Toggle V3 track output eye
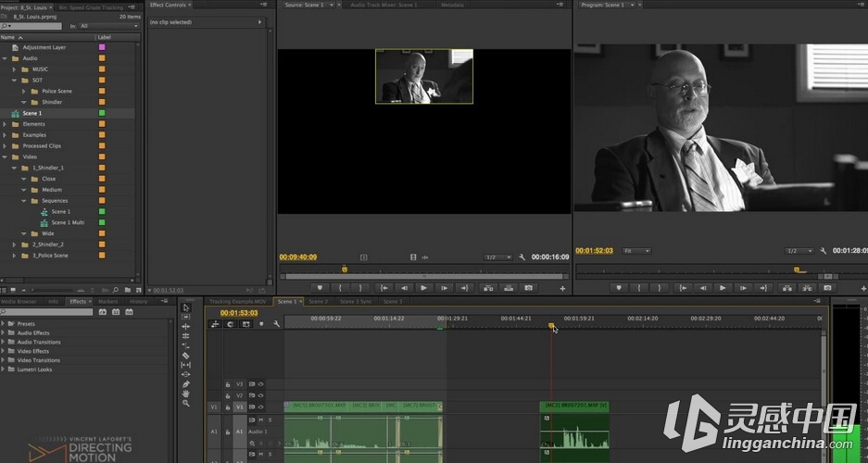 pyautogui.click(x=260, y=384)
